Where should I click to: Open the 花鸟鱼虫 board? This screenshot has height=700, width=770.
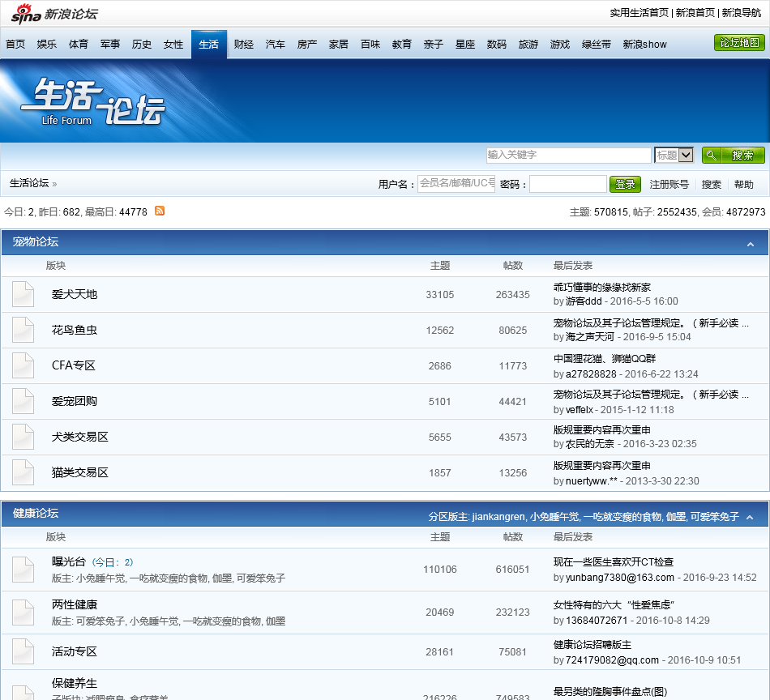[x=75, y=330]
